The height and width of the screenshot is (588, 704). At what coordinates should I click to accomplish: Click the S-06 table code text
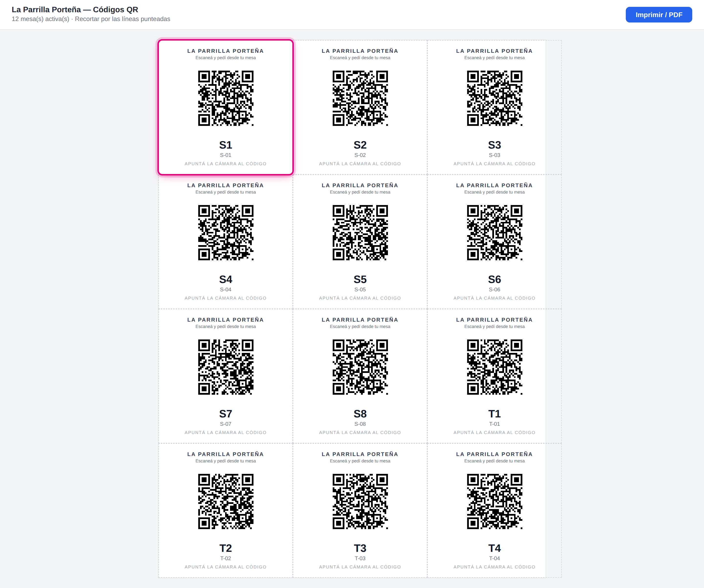point(495,289)
